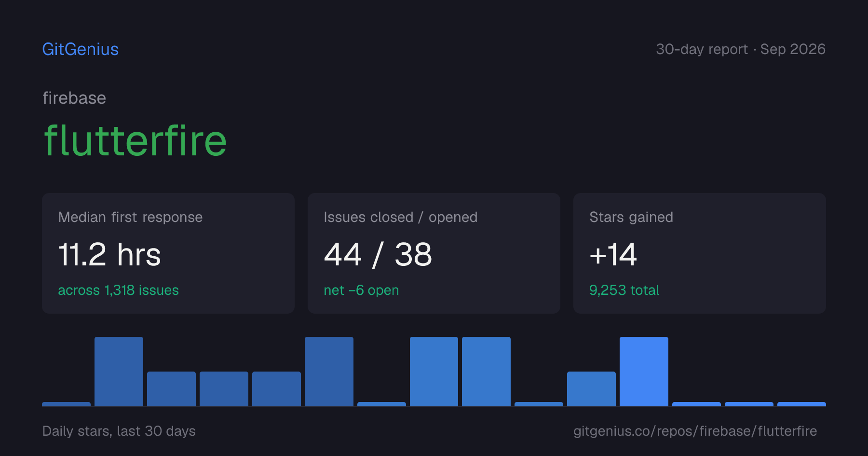Select the across 1,318 issues text
This screenshot has height=456, width=868.
click(x=118, y=290)
